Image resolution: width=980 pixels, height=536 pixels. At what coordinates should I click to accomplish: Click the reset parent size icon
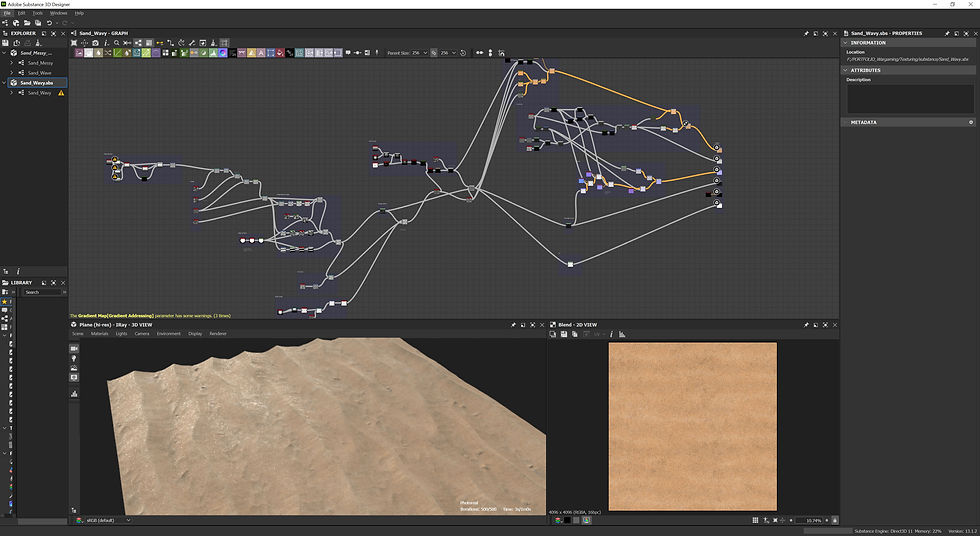(462, 53)
